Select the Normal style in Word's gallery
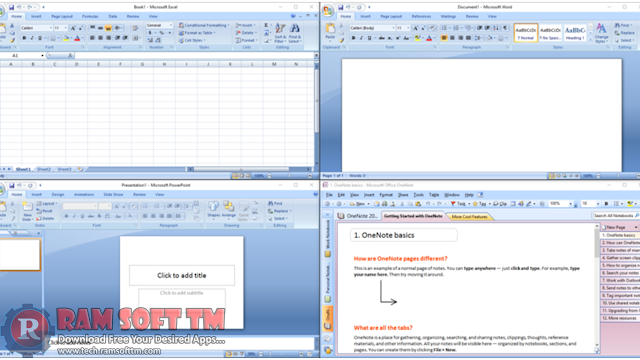 (x=526, y=33)
